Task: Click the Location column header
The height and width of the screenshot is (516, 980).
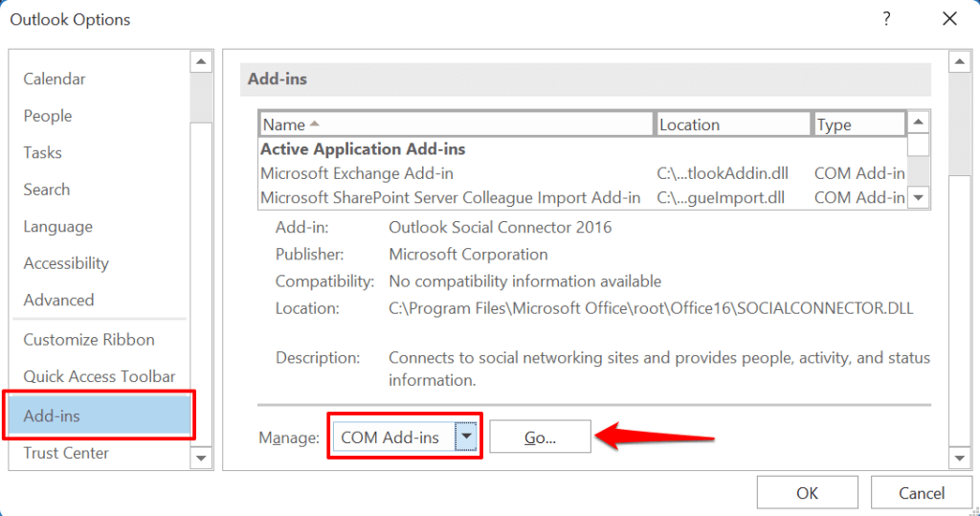Action: [733, 124]
